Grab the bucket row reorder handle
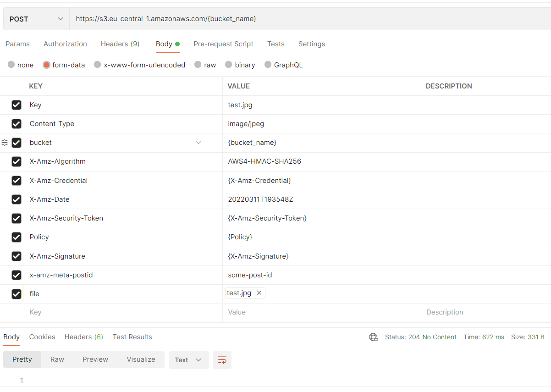The width and height of the screenshot is (551, 392). [5, 143]
